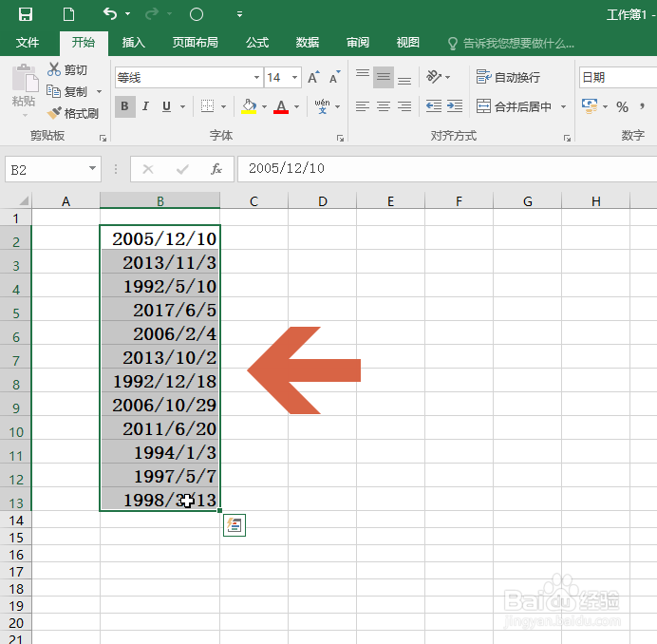The height and width of the screenshot is (644, 657).
Task: Click the Quick Analysis icon below selection
Action: [235, 525]
